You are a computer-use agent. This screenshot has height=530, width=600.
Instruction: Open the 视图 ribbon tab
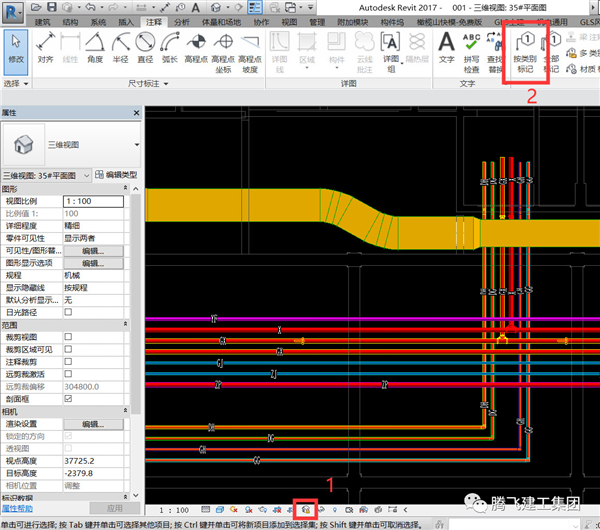click(288, 21)
